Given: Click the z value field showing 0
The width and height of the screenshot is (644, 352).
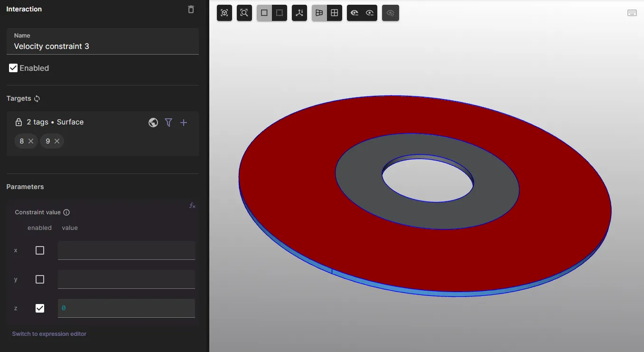Looking at the screenshot, I should coord(126,308).
